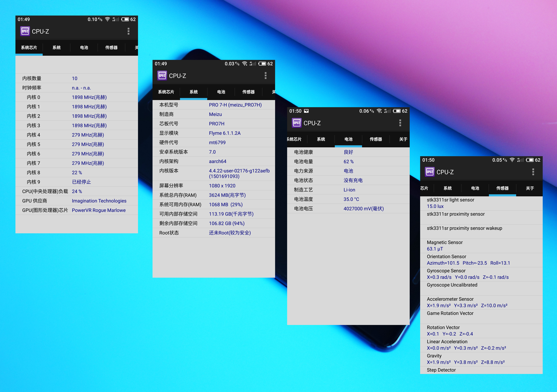Screen dimensions: 557x392
Task: Go to the 系统芯片 tab in the device info screenshot
Action: click(x=166, y=92)
